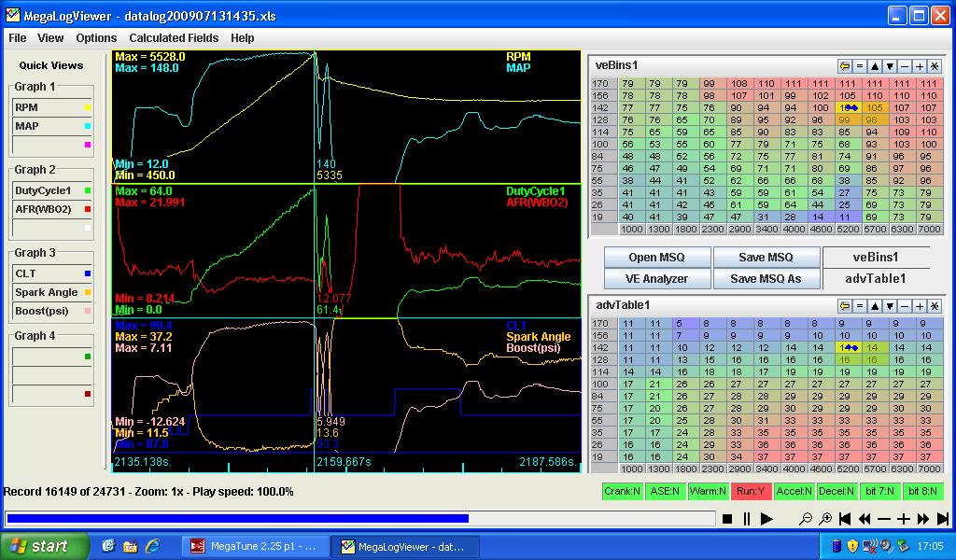The image size is (956, 560).
Task: Click the up-triangle button in advTable1 toolbar
Action: [874, 306]
